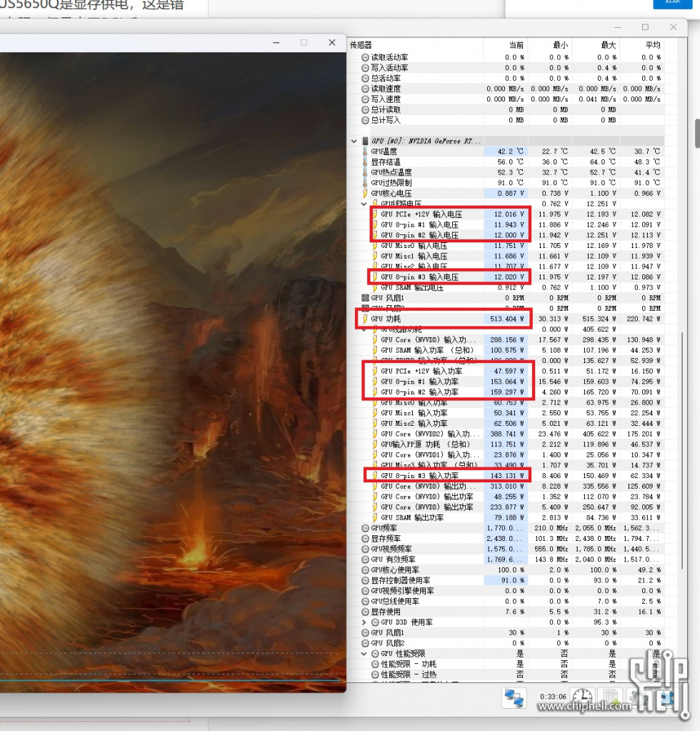The image size is (700, 731).
Task: Click the network monitors icon in bottom toolbar
Action: click(514, 697)
